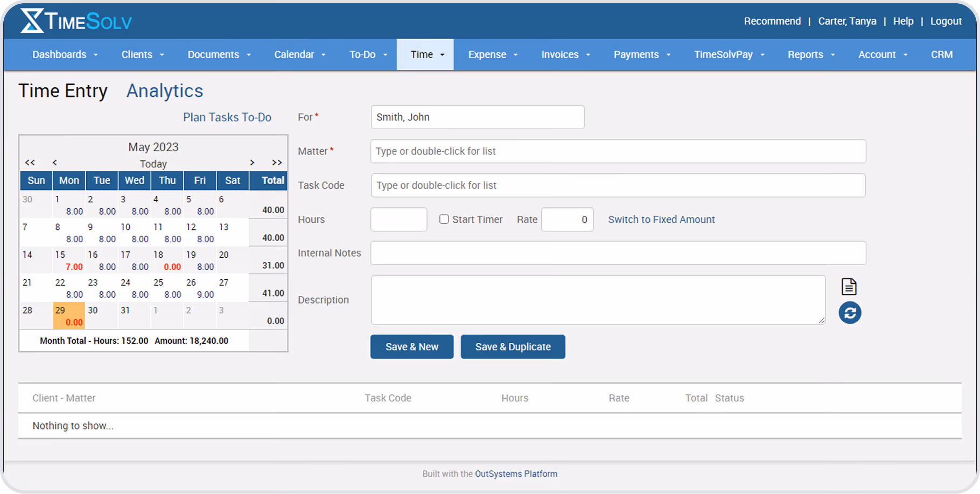
Task: Open the Account menu
Action: point(883,54)
